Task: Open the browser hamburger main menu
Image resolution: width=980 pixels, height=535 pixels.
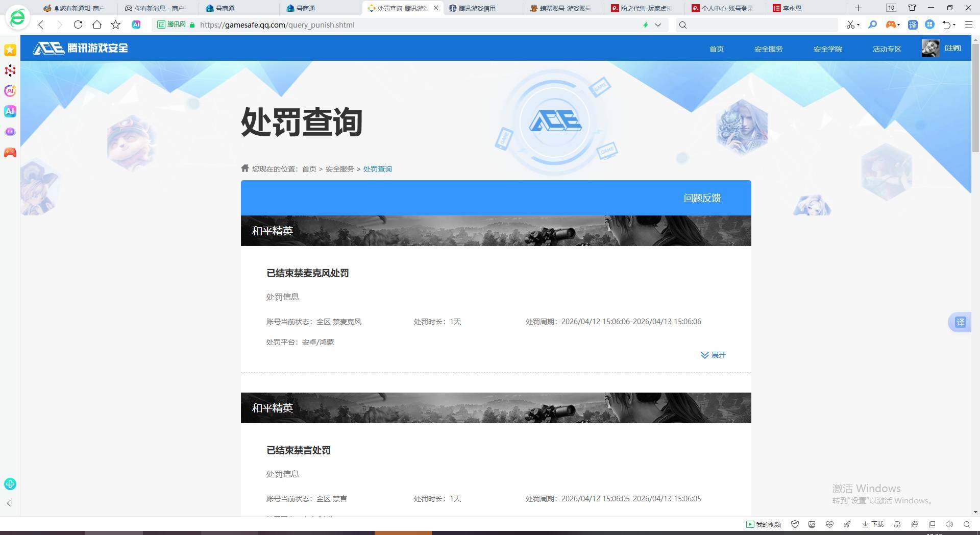Action: point(968,25)
